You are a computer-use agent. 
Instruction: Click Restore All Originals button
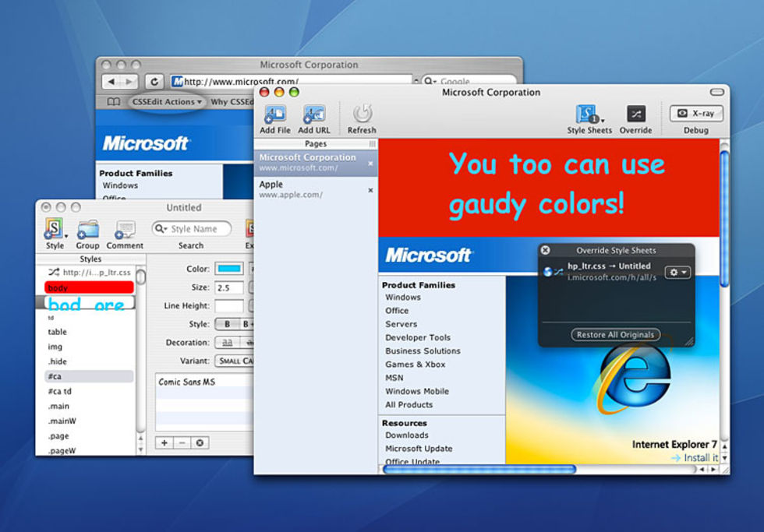(x=615, y=335)
